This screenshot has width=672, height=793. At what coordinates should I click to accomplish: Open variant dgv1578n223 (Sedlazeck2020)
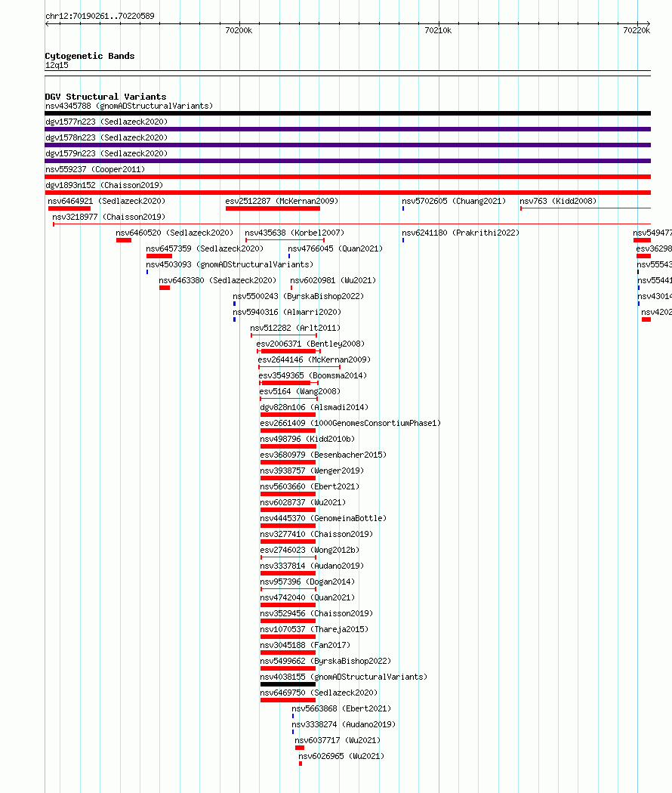106,137
